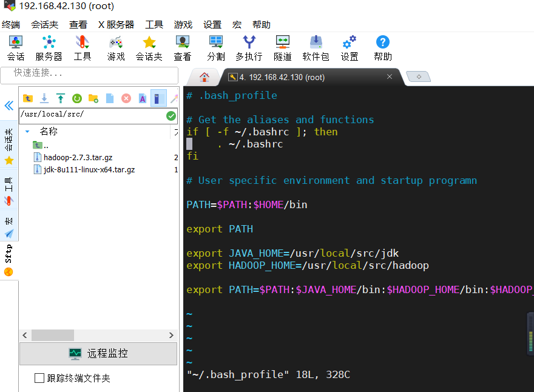Open the 工具 menu

[x=154, y=24]
